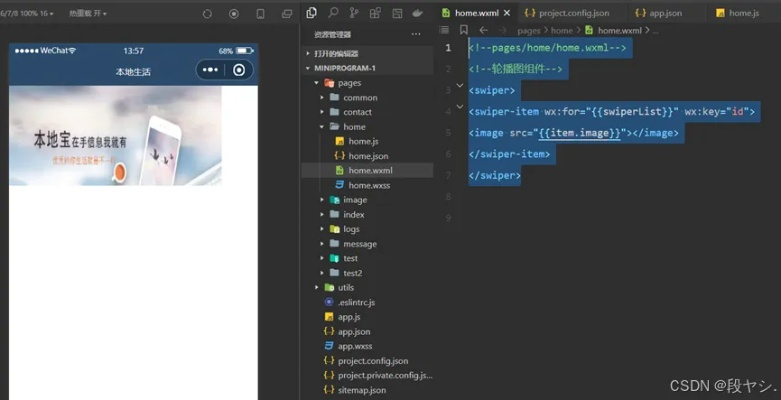Click the capsule close circle button
The width and height of the screenshot is (781, 400).
click(238, 70)
